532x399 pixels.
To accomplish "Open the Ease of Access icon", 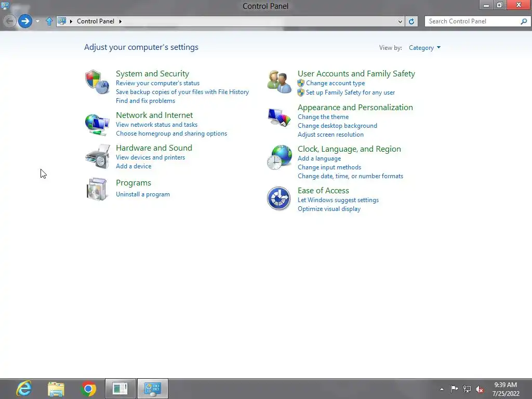I will point(278,198).
